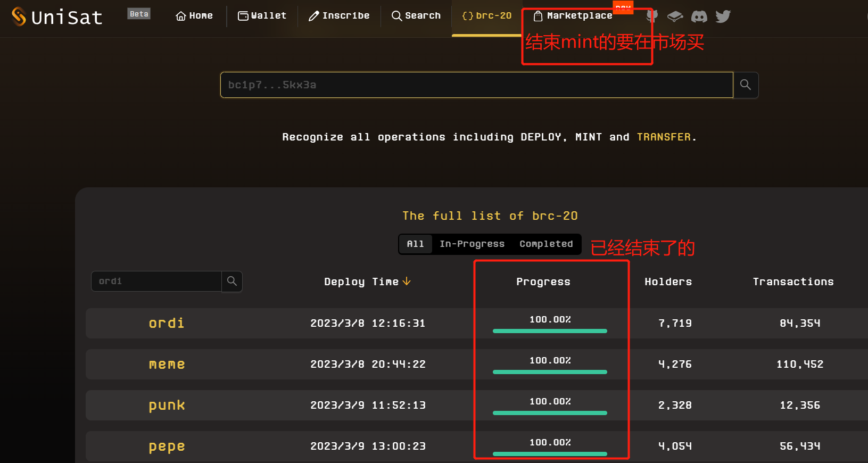The image size is (868, 463).
Task: Select the Completed filter tab
Action: pos(546,244)
